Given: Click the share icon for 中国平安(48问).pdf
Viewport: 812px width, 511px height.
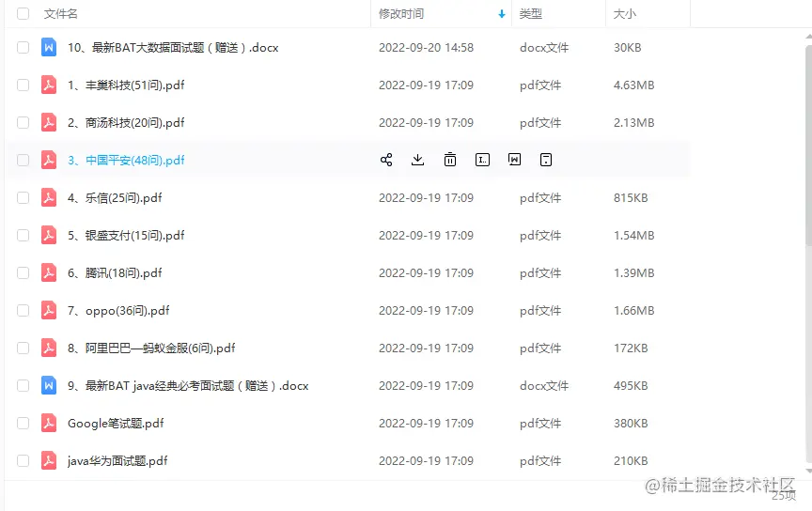Looking at the screenshot, I should 386,160.
